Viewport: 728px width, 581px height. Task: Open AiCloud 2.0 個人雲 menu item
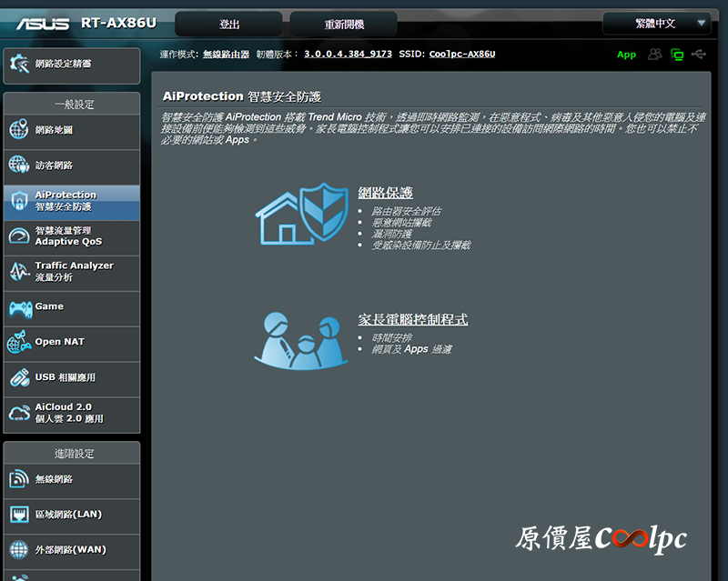point(72,415)
